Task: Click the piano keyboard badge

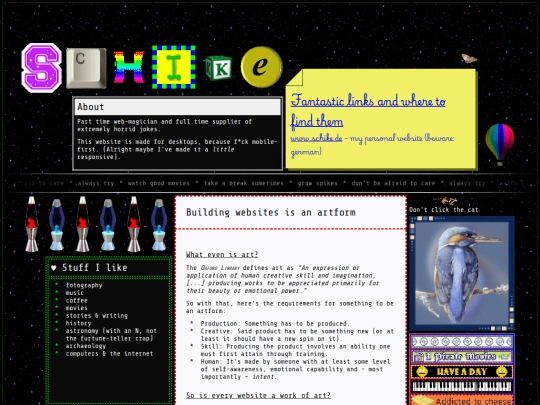Action: pyautogui.click(x=461, y=386)
